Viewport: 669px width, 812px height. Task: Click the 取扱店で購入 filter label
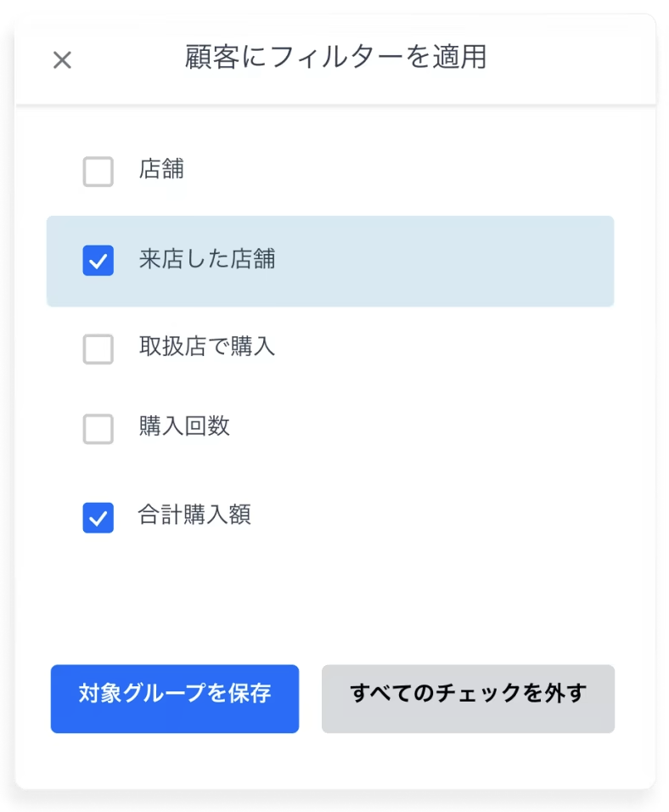click(206, 347)
